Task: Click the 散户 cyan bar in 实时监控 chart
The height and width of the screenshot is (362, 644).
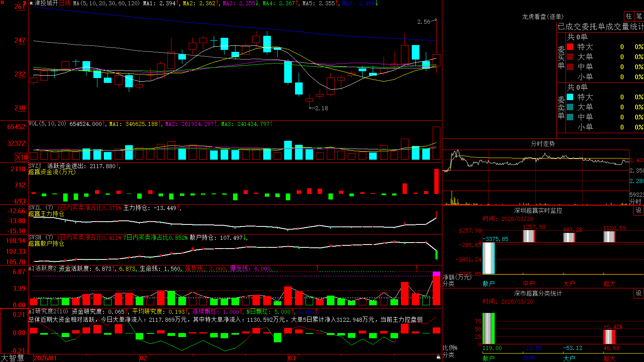Action: coord(489,258)
